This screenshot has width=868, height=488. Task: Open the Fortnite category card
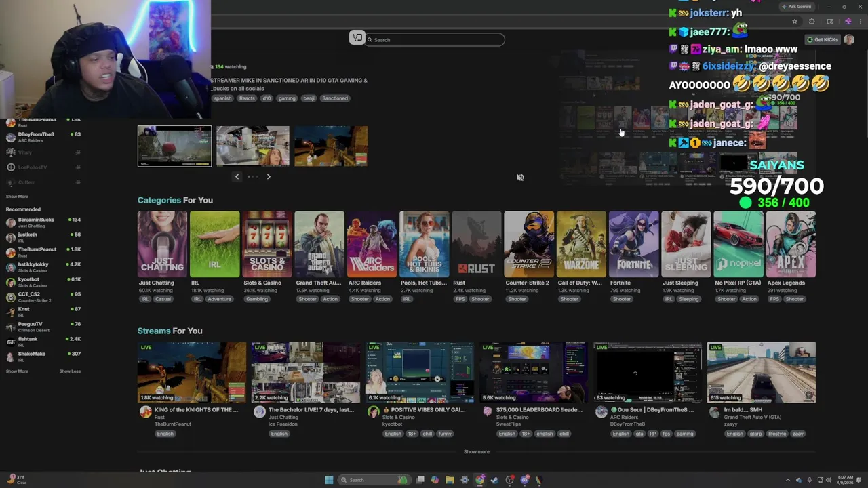[x=633, y=244]
